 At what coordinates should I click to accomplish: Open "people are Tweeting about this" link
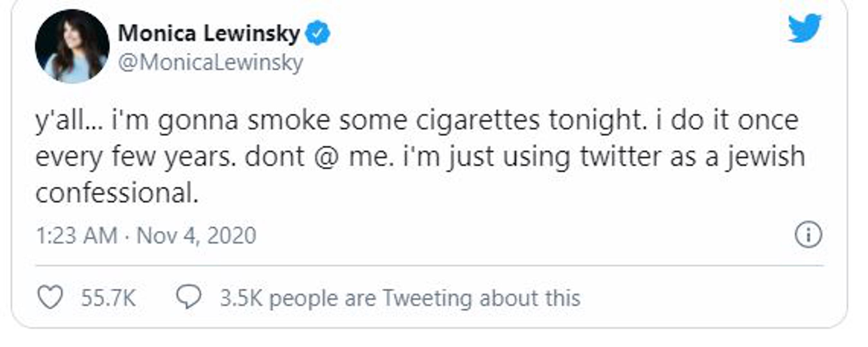coord(425,298)
